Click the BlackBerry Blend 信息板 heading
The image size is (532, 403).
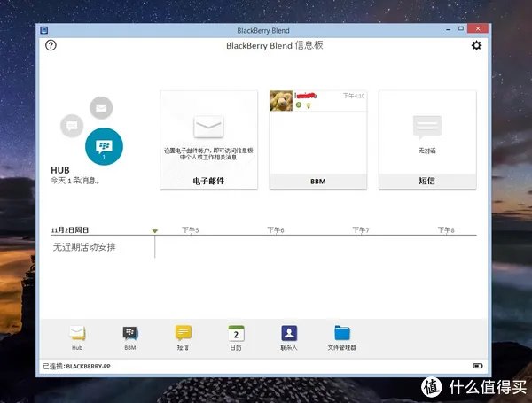pos(275,45)
